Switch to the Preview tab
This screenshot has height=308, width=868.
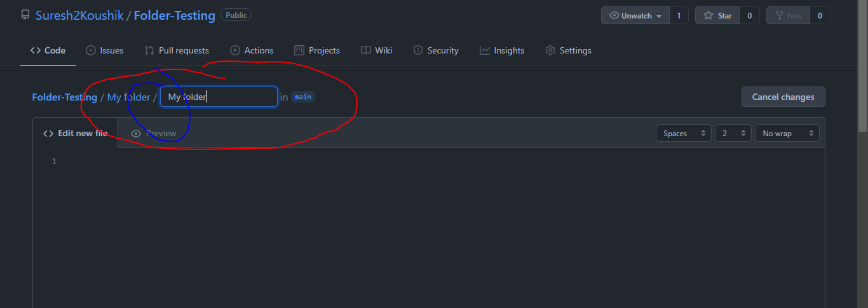tap(154, 133)
